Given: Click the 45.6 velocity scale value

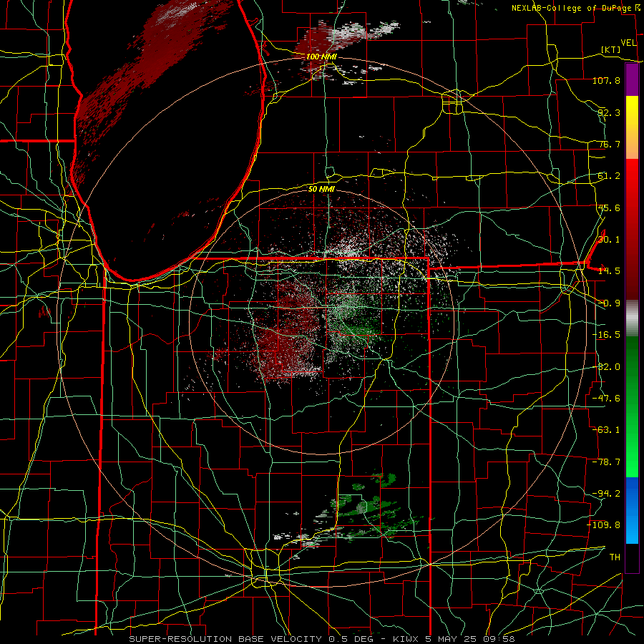Looking at the screenshot, I should [x=609, y=208].
